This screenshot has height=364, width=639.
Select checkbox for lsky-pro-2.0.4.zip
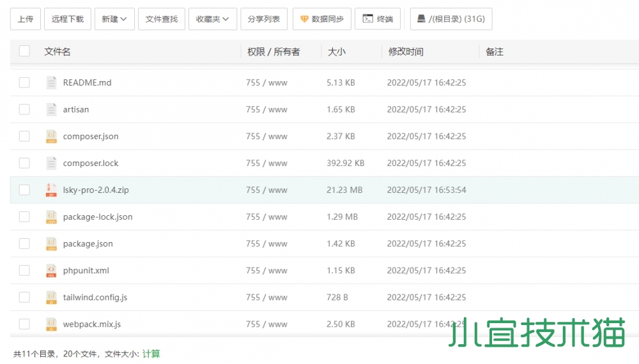tap(24, 190)
